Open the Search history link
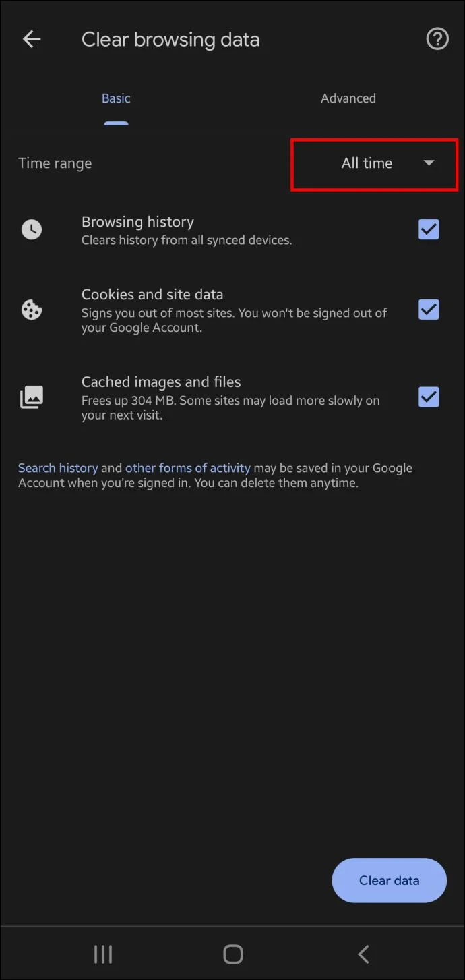This screenshot has height=980, width=465. click(x=57, y=467)
